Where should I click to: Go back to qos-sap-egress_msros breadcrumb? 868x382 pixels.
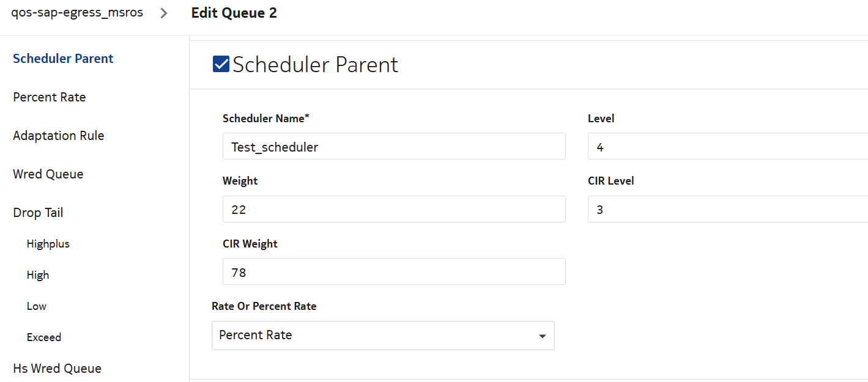(77, 13)
